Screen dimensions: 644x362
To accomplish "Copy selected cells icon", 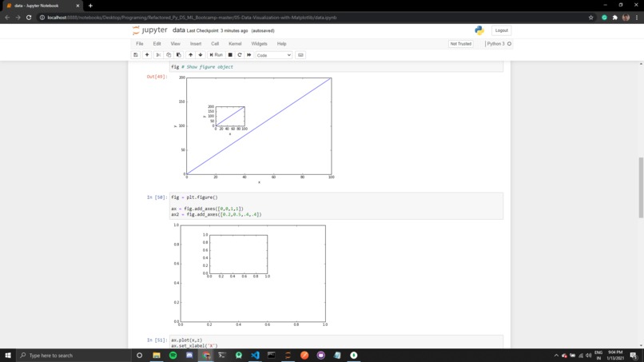I will [x=169, y=55].
